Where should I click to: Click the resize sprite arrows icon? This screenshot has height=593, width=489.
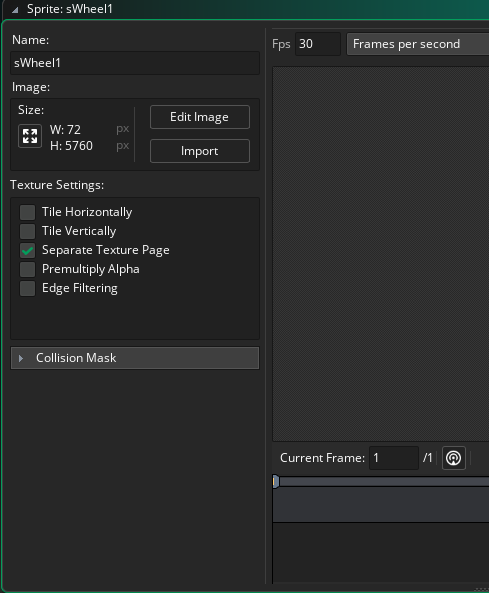30,136
